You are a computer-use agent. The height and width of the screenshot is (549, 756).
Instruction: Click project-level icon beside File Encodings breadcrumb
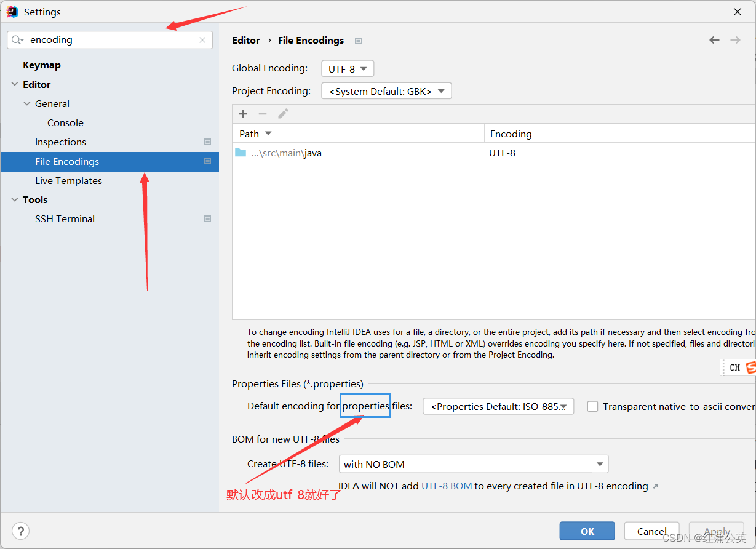[x=358, y=41]
